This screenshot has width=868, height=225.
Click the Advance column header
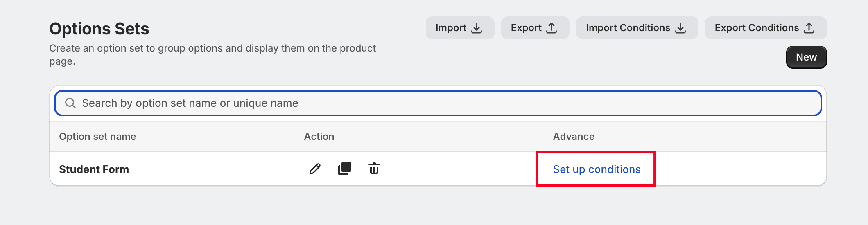coord(574,137)
